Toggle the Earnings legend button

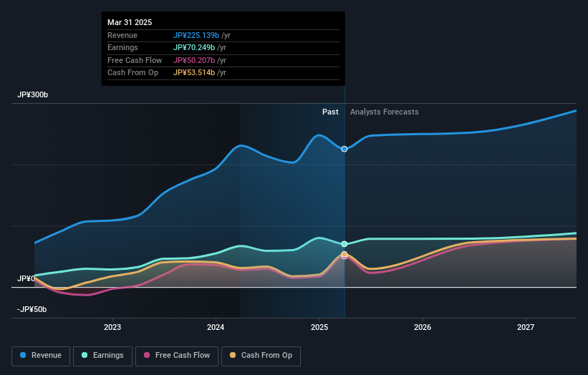coord(102,356)
